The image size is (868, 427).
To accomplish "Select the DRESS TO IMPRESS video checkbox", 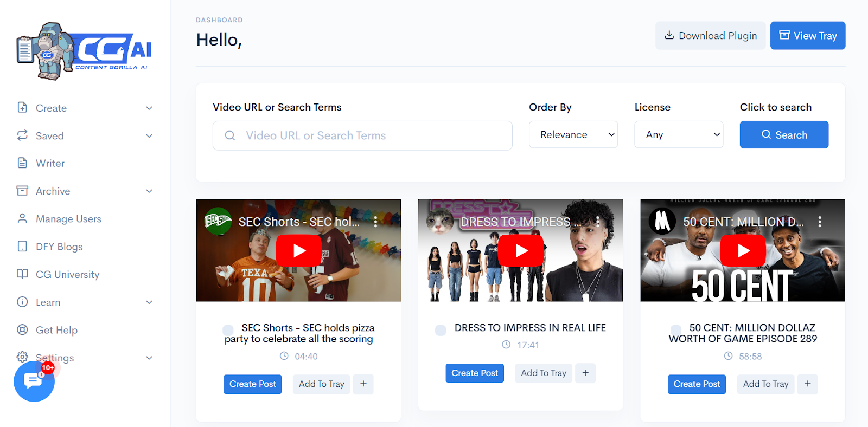I will pos(441,330).
